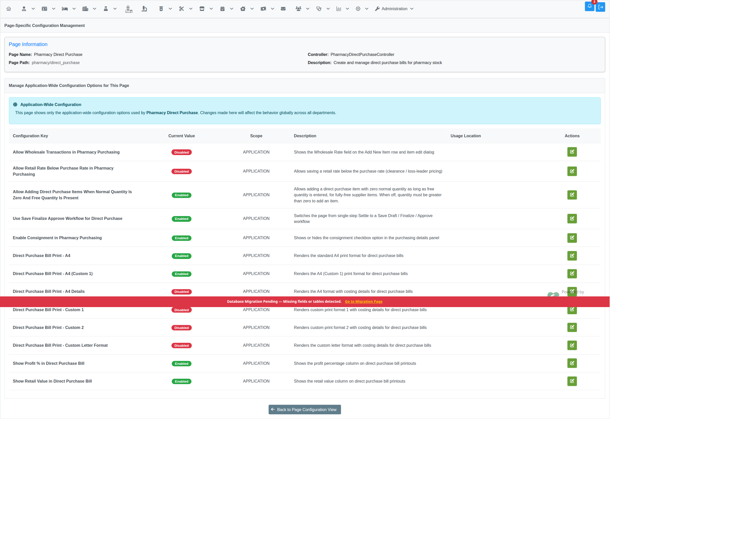Open the courier delivery person icon
The image size is (756, 559).
click(x=129, y=9)
